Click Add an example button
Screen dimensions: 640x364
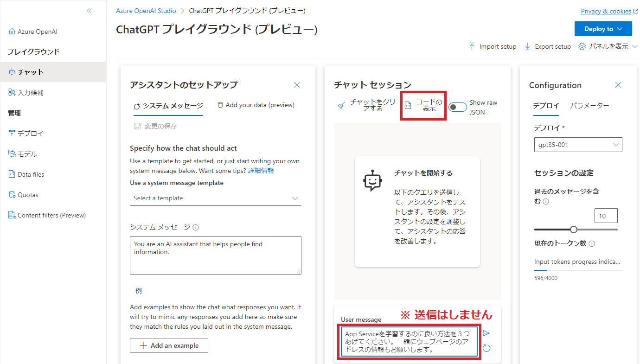[x=169, y=345]
